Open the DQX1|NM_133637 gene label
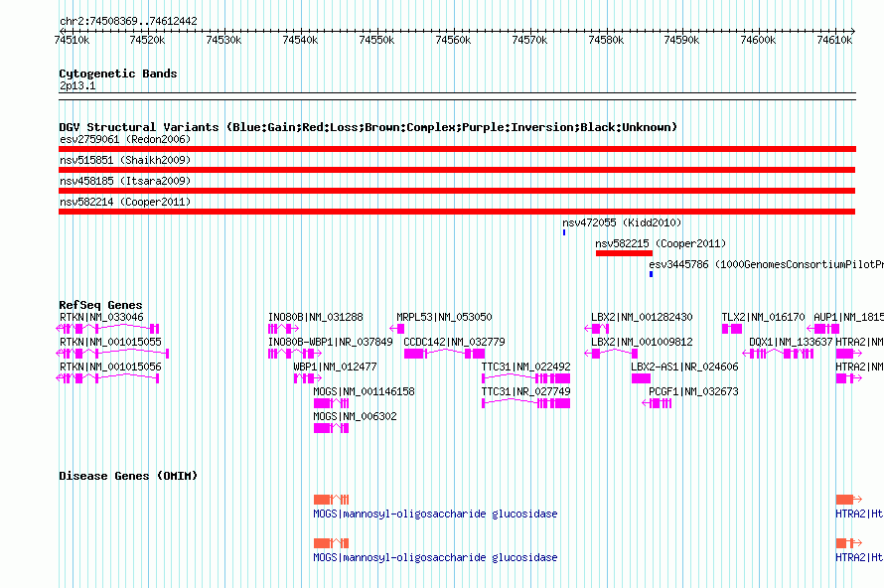This screenshot has width=884, height=588. tap(791, 343)
